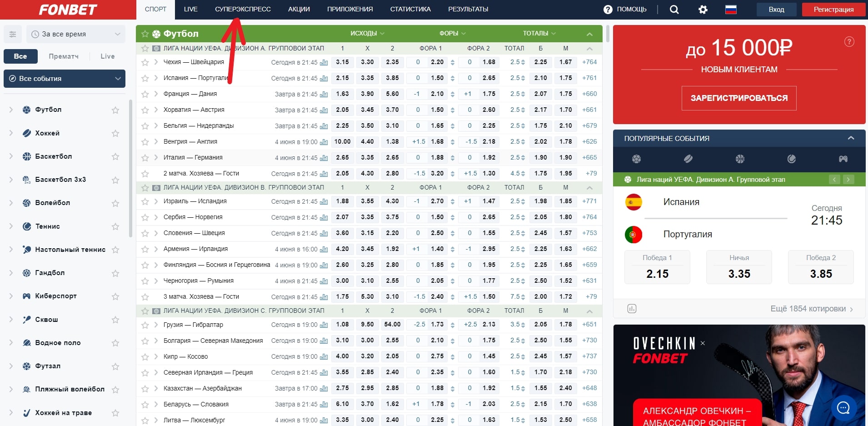Image resolution: width=868 pixels, height=426 pixels.
Task: Click the Ovechkin Fonbet promo banner
Action: [x=739, y=375]
